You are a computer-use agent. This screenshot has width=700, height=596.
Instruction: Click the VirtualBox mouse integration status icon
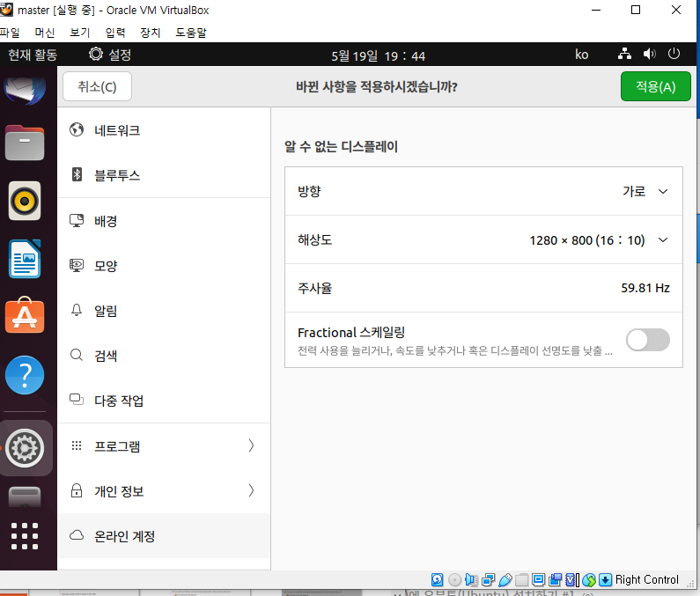point(589,580)
